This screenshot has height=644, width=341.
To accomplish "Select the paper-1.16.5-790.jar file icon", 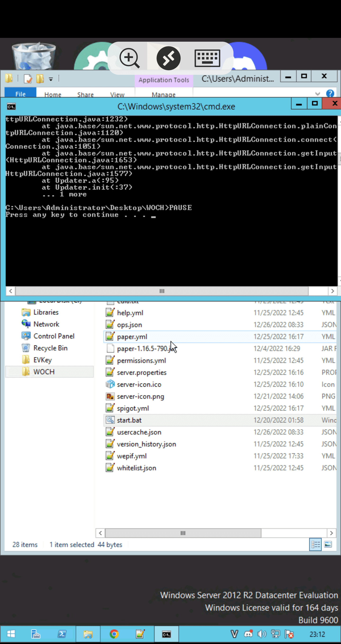I will pos(110,349).
